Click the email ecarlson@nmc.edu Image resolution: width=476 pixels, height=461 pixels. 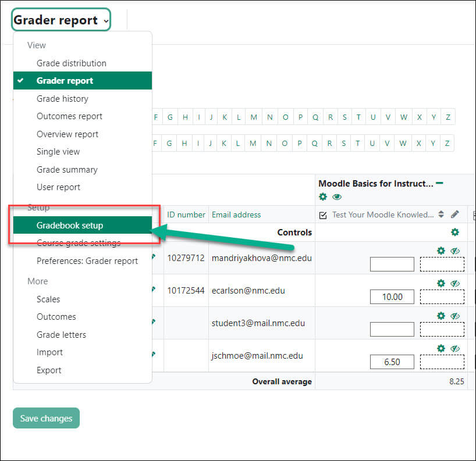[248, 291]
